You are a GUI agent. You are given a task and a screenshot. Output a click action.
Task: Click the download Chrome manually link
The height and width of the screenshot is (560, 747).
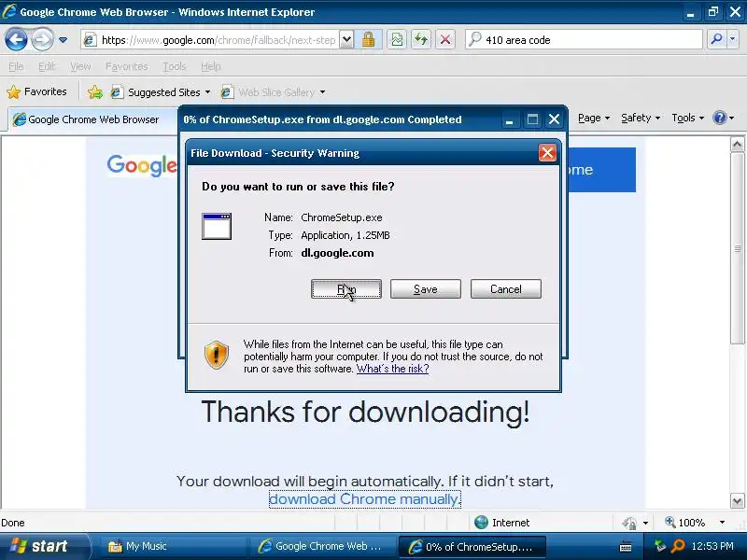point(365,499)
